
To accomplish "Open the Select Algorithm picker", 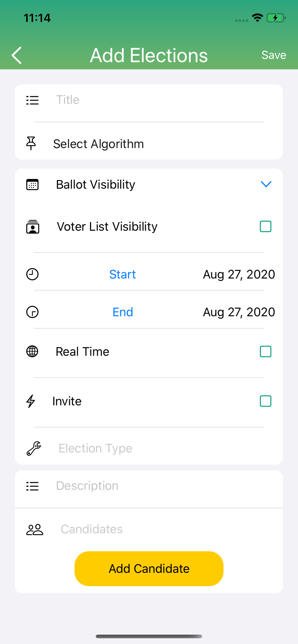I will [99, 144].
